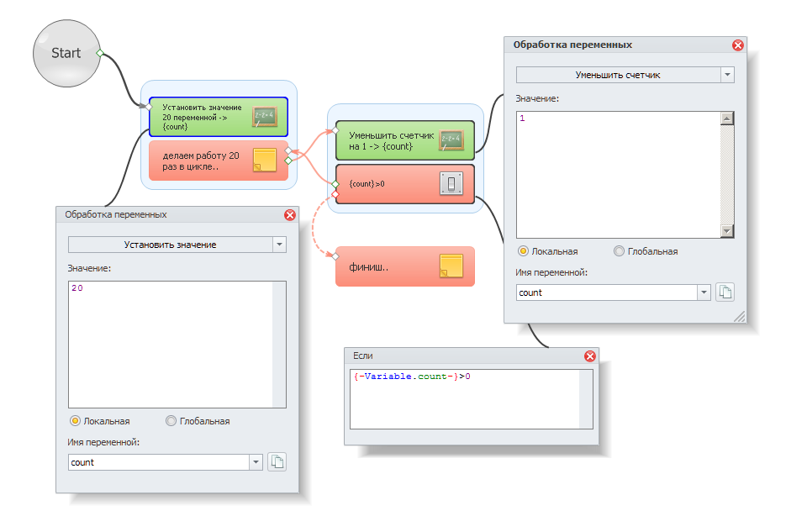The height and width of the screenshot is (532, 807).
Task: Click scroll up arrow in 'Уменьшить счетчик' value field
Action: (x=726, y=119)
